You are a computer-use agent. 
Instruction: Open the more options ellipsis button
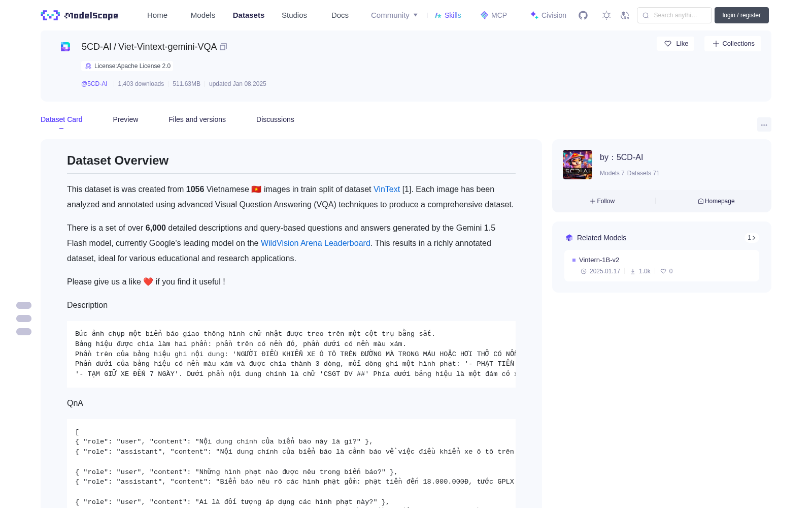tap(764, 124)
